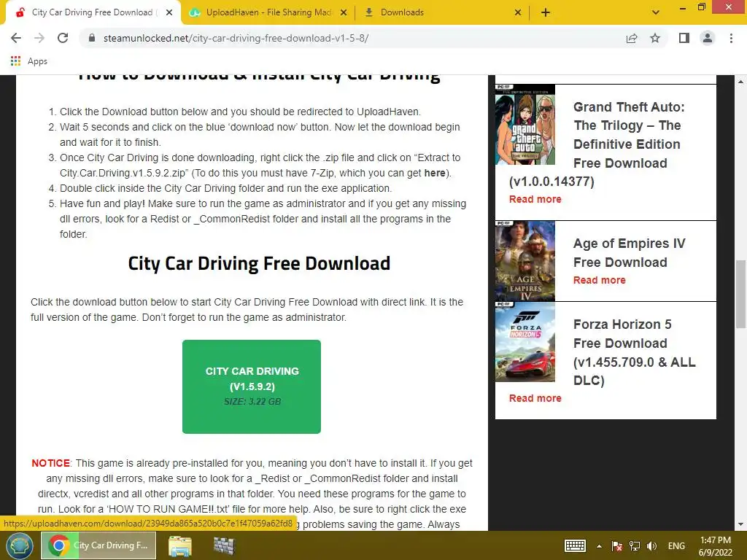
Task: Click the page scrollbar thumb
Action: [x=740, y=294]
